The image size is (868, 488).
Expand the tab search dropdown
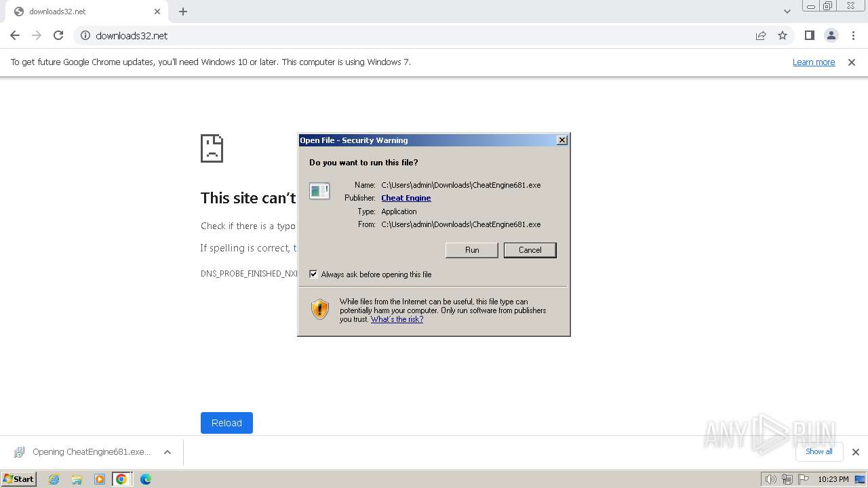[x=787, y=11]
